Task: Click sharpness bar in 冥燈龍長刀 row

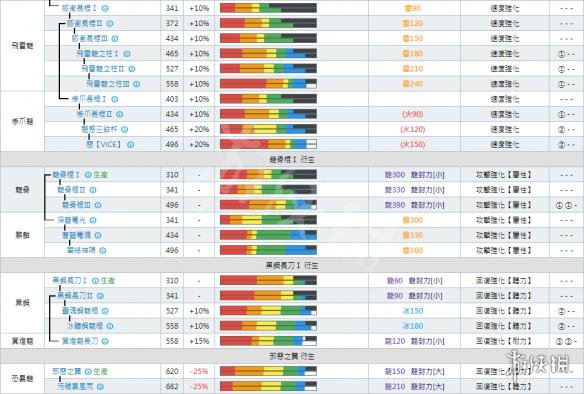Action: click(268, 341)
